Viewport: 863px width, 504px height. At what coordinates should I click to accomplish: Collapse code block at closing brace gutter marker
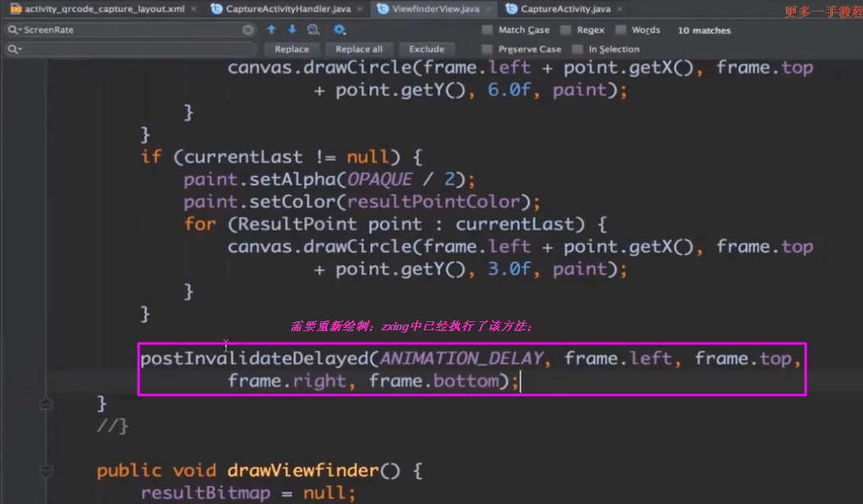(x=46, y=404)
